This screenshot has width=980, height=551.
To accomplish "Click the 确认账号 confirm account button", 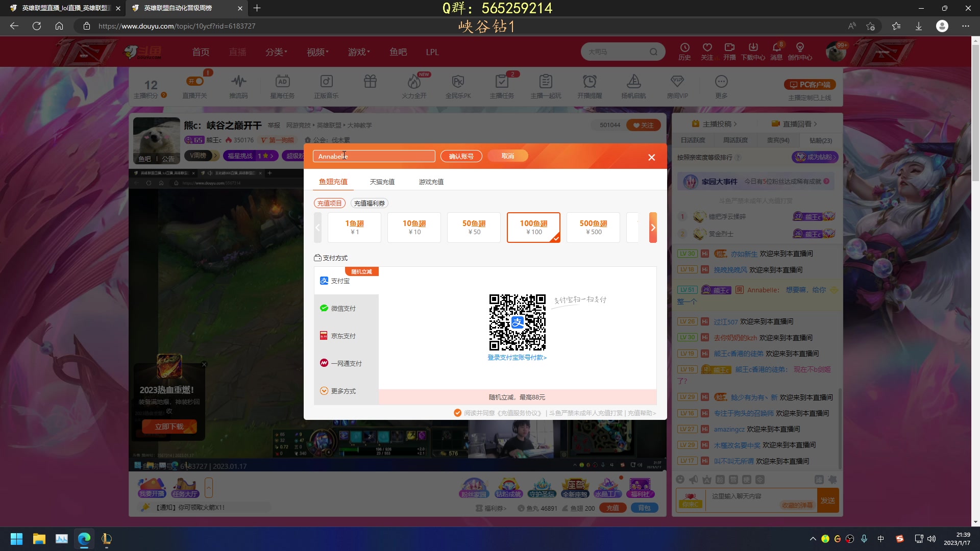I will click(x=461, y=156).
